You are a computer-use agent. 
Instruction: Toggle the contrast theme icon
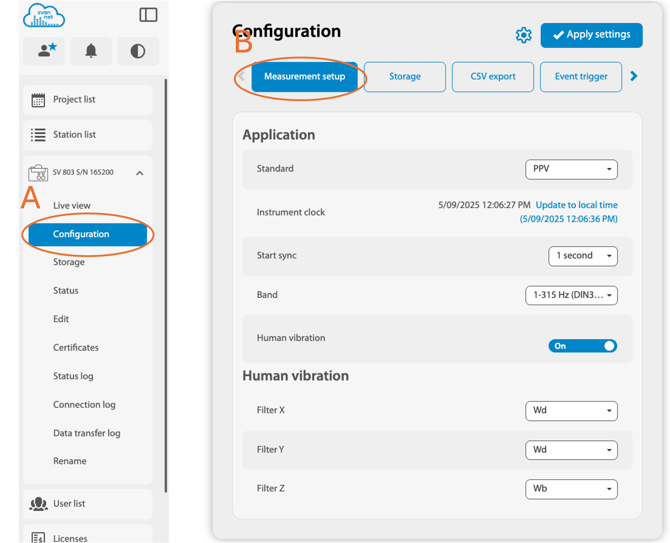tap(137, 51)
